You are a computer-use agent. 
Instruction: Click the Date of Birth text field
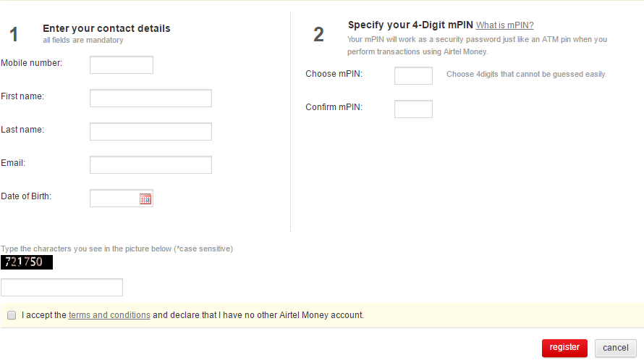coord(114,199)
